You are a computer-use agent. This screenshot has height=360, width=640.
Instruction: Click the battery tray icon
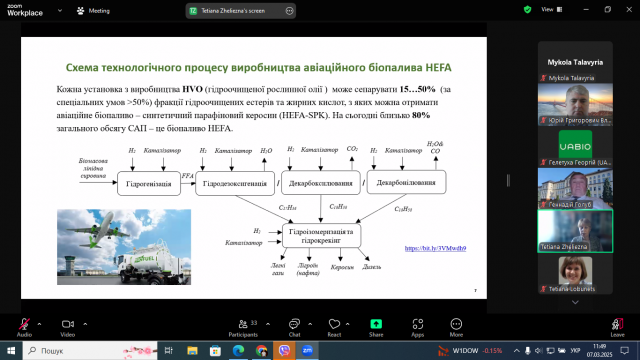point(562,351)
